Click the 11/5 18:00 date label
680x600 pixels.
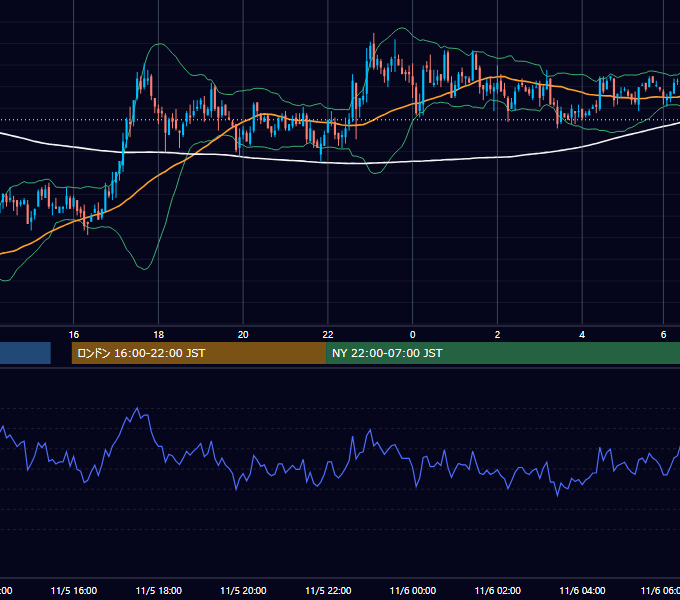159,590
